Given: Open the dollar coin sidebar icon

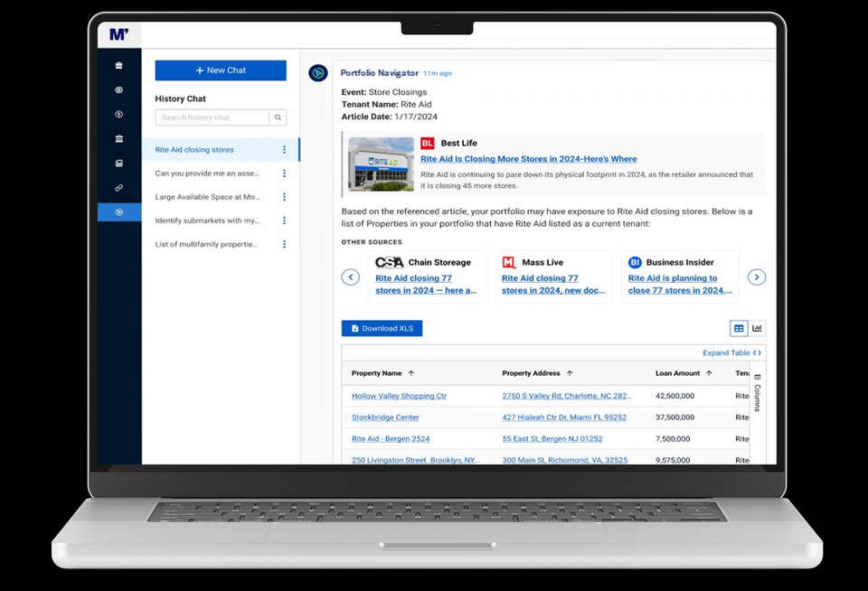Looking at the screenshot, I should 119,114.
